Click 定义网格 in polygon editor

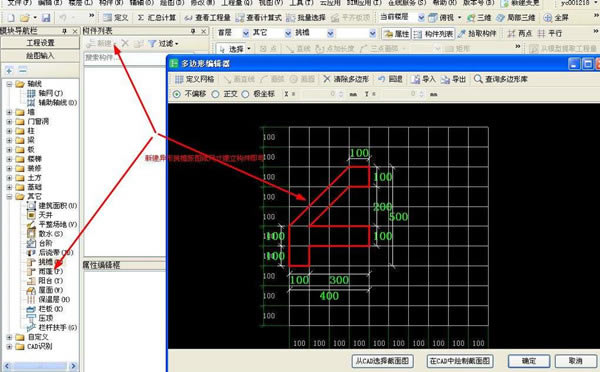(194, 79)
